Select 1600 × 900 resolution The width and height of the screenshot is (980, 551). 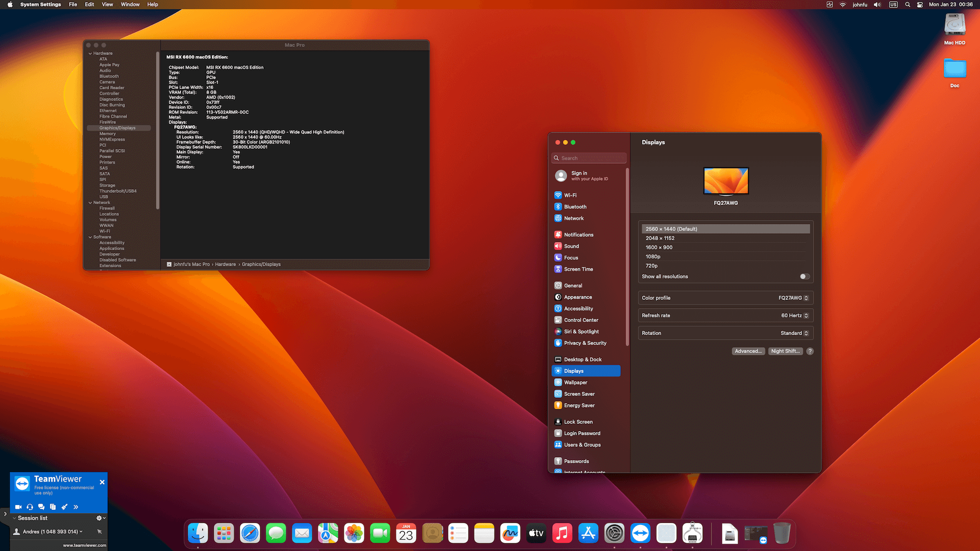click(x=725, y=247)
